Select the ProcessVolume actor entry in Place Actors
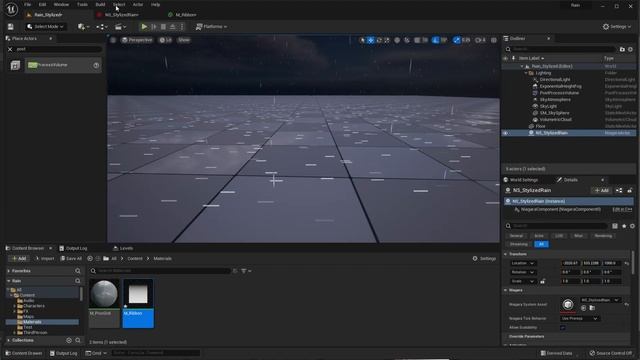Image resolution: width=640 pixels, height=360 pixels. (63, 65)
